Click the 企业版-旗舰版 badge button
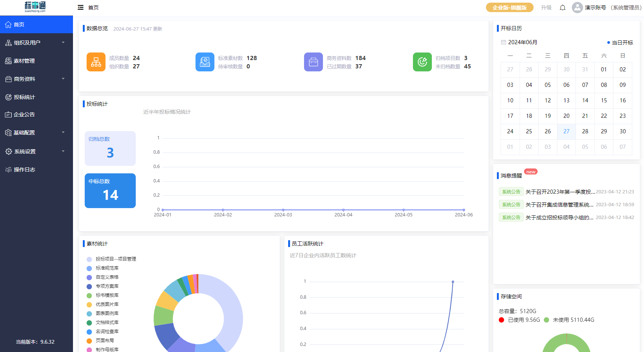Screen dimensions: 644x352 [x=510, y=8]
